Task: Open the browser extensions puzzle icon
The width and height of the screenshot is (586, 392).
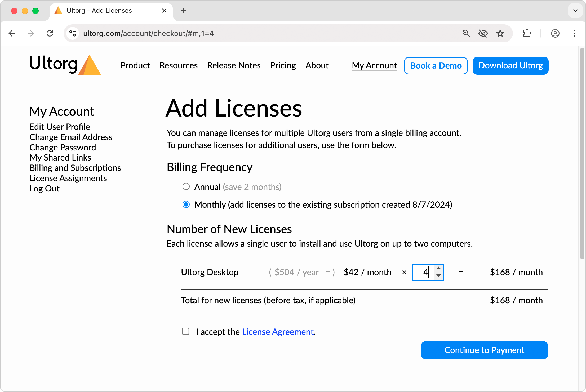Action: click(x=527, y=33)
